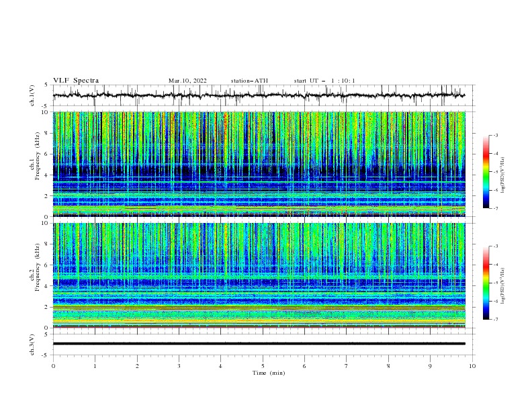Click the "8" tick on the time axis
This screenshot has height=411, width=532.
tap(388, 366)
